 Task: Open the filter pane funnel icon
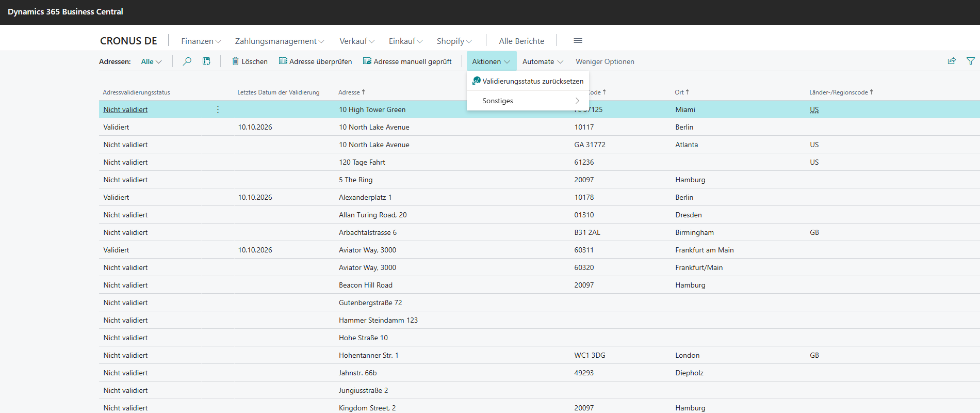point(971,61)
